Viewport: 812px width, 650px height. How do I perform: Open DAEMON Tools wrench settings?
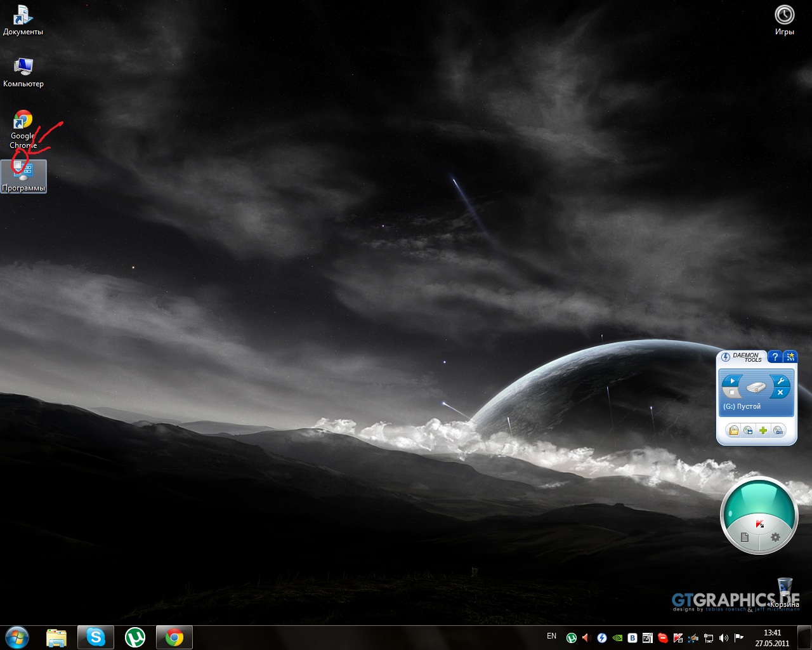coord(780,381)
